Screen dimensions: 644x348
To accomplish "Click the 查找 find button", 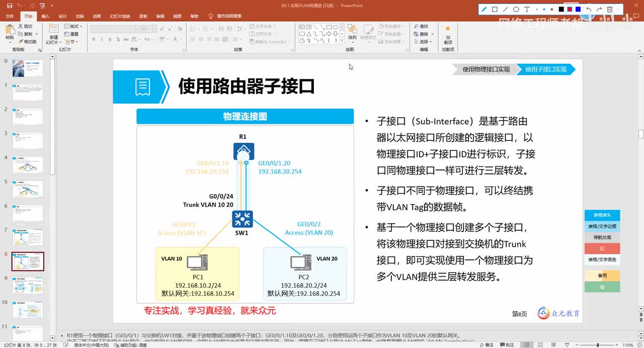I will coord(422,26).
